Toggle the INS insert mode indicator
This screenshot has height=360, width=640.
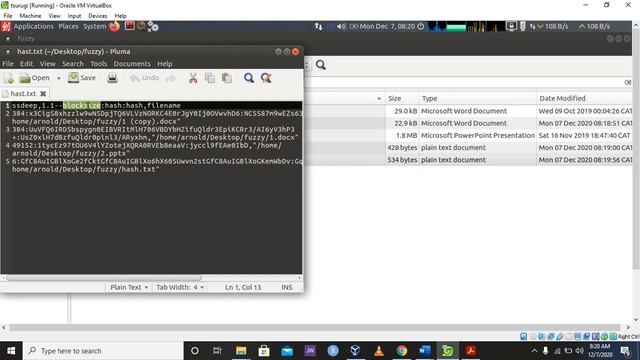287,287
